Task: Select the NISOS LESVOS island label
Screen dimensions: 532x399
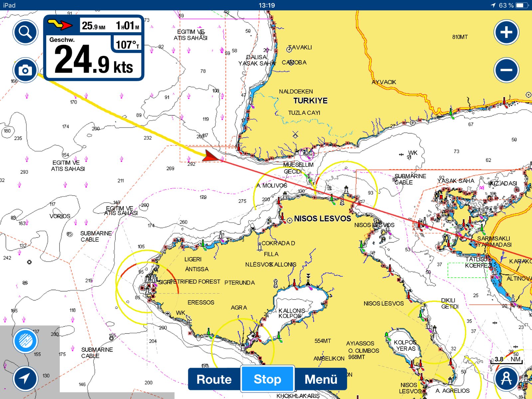Action: 322,218
